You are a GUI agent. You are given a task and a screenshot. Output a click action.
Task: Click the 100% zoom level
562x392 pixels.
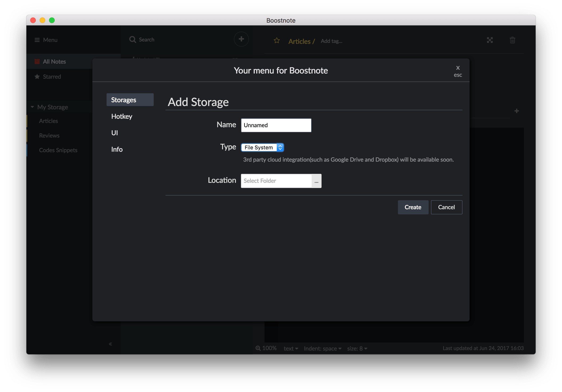coord(269,348)
